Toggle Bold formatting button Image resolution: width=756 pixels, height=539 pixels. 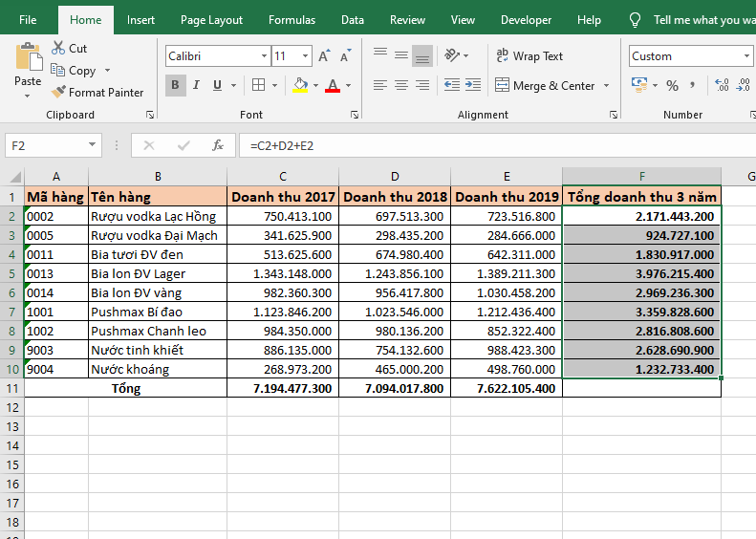coord(175,86)
